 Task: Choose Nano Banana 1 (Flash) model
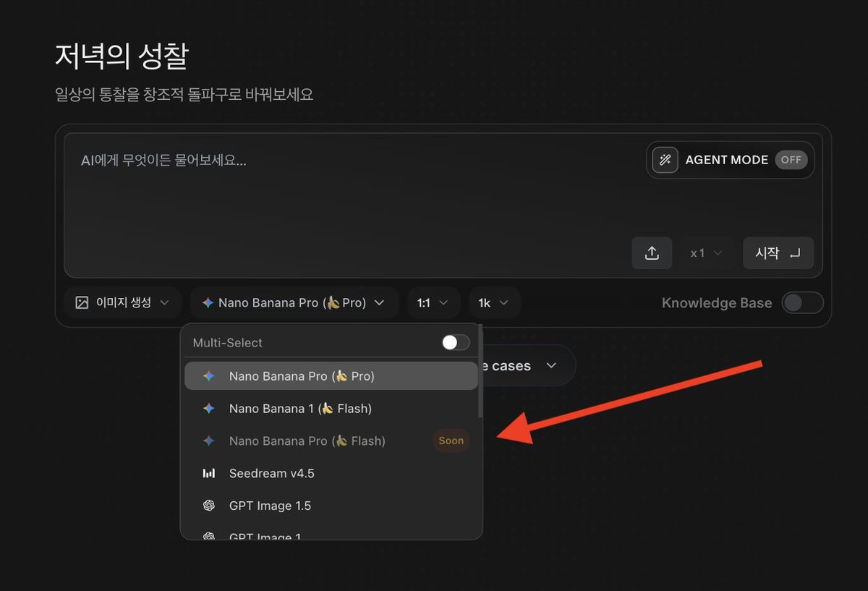331,409
